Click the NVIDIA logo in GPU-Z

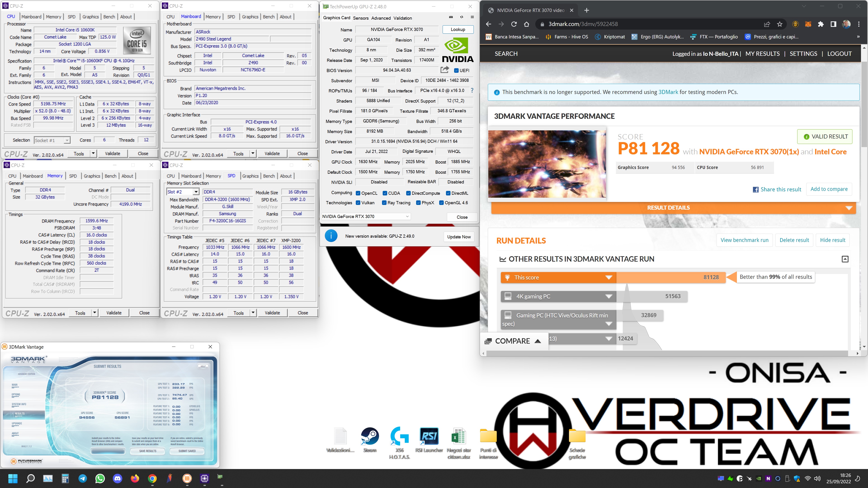(457, 50)
